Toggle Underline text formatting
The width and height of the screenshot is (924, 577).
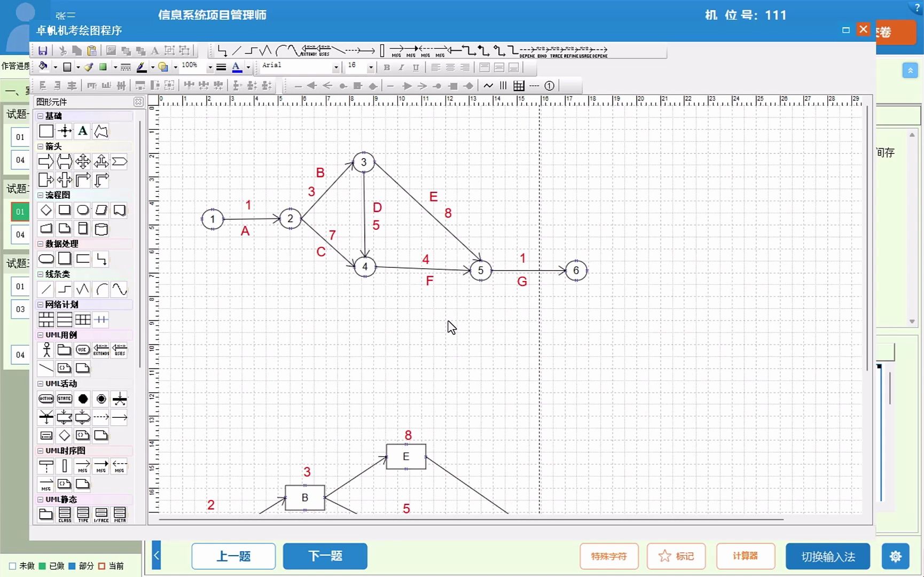point(416,67)
